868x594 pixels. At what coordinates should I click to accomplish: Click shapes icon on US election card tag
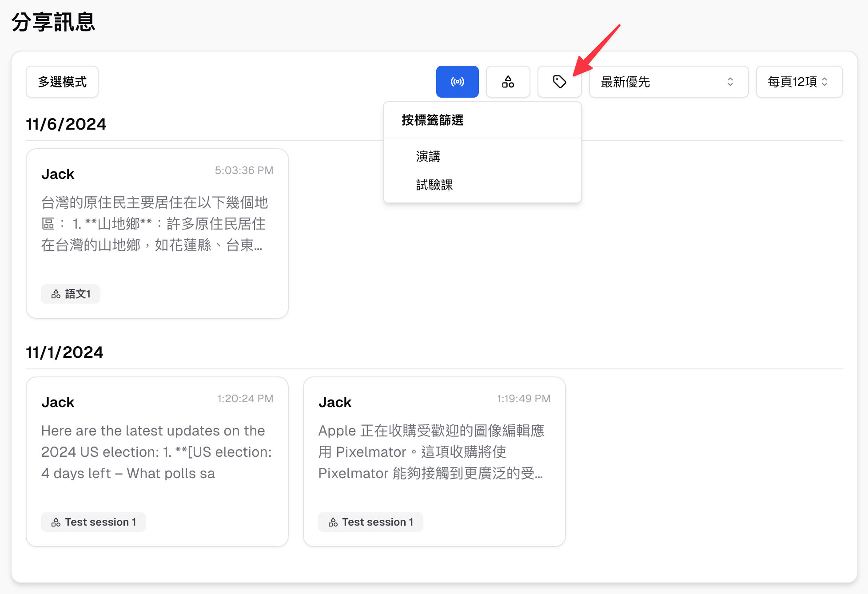pyautogui.click(x=56, y=522)
